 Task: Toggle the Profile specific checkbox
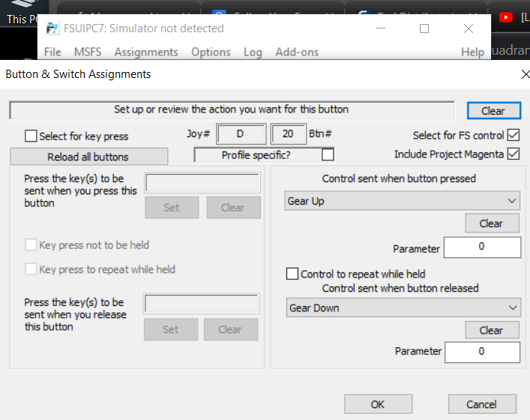[x=328, y=155]
